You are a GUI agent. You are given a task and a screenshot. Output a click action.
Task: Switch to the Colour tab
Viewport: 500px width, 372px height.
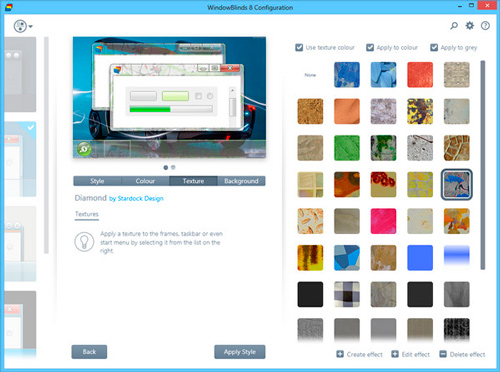click(x=145, y=181)
